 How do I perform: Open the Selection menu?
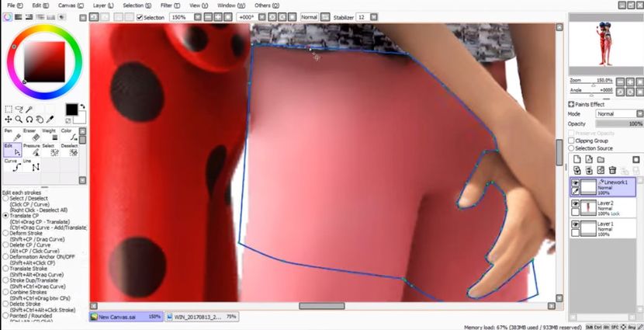(137, 5)
